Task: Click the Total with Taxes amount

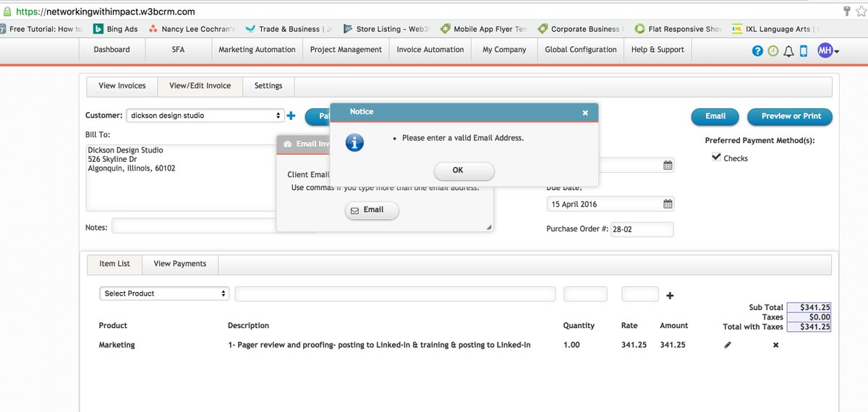Action: pos(809,327)
